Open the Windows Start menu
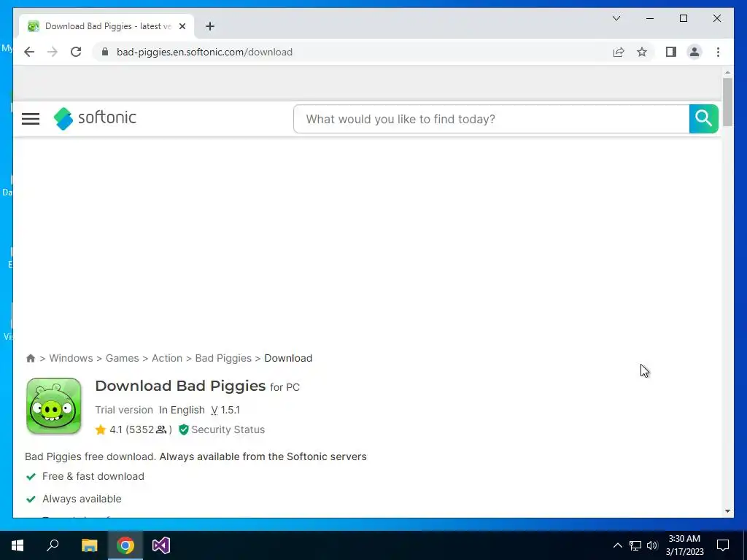The height and width of the screenshot is (560, 747). pyautogui.click(x=18, y=545)
